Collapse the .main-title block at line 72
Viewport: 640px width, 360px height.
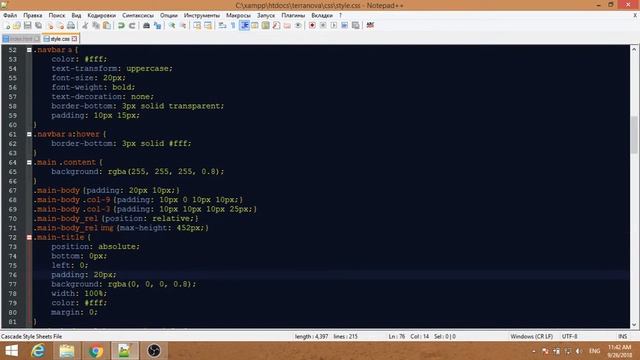pos(29,238)
